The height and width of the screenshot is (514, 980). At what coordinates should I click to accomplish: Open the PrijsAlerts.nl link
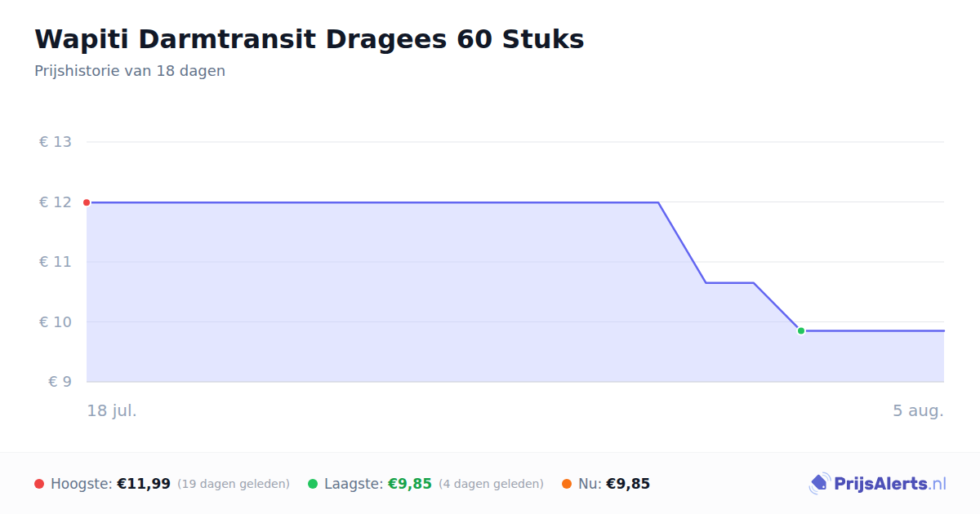tap(878, 484)
